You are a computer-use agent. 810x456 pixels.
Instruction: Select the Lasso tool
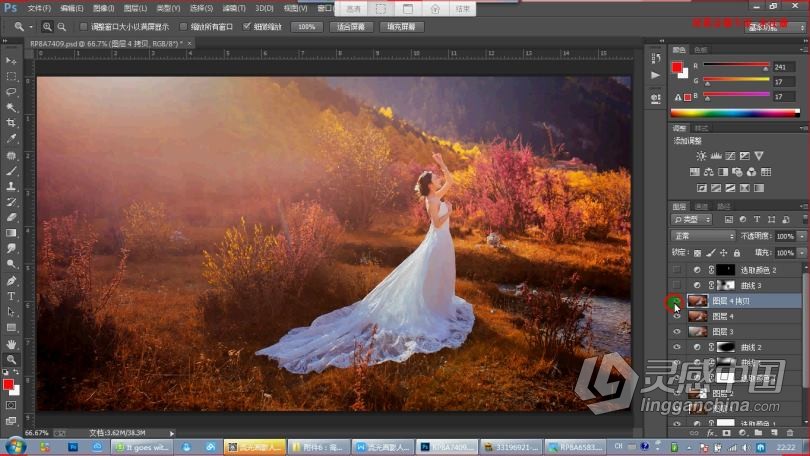coord(11,92)
